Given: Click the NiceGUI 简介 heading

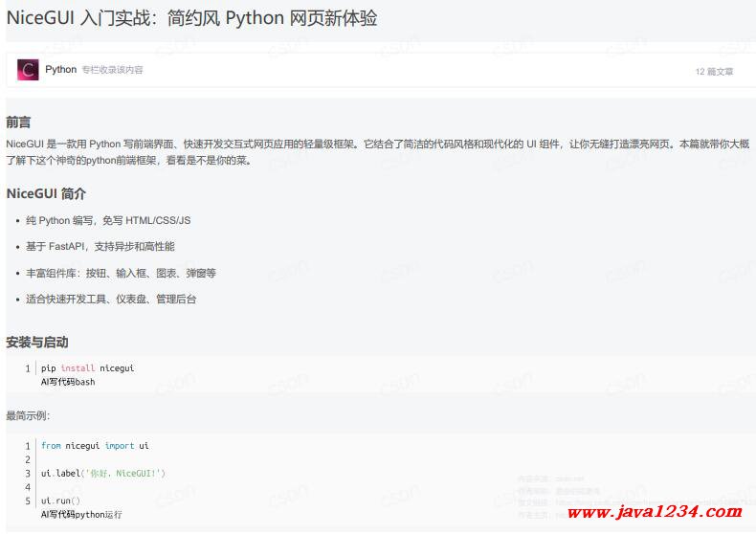Looking at the screenshot, I should click(x=46, y=193).
